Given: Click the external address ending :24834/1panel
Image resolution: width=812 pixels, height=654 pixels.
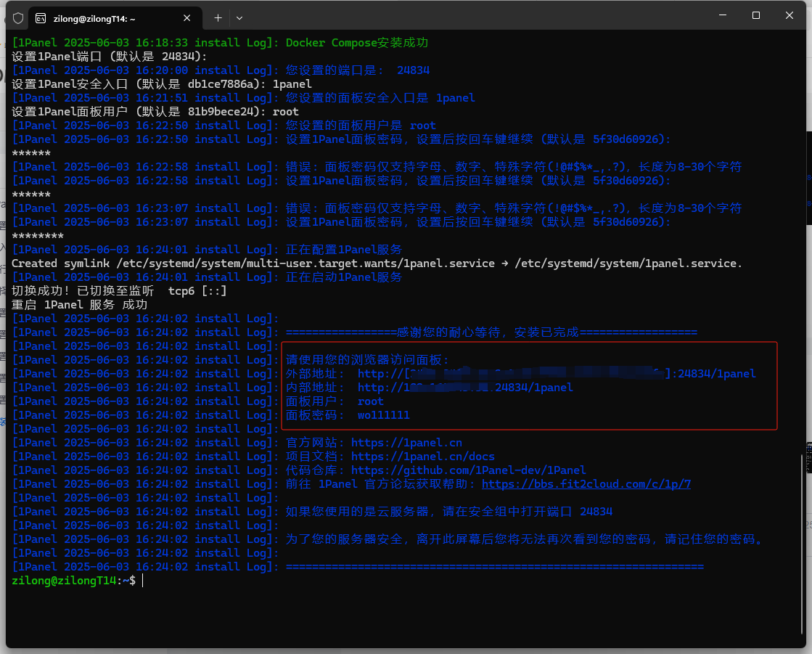Looking at the screenshot, I should point(557,374).
